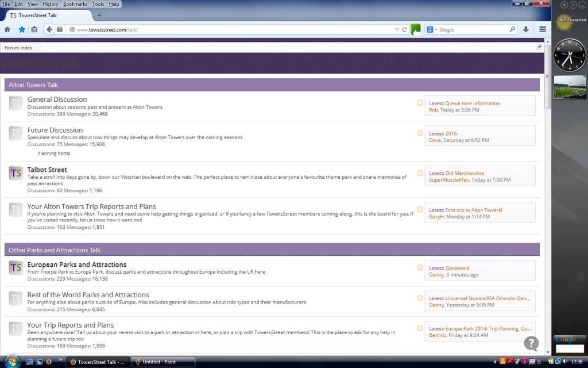Click the RSS feed icon for Future Discussion
The image size is (588, 368).
coord(420,133)
